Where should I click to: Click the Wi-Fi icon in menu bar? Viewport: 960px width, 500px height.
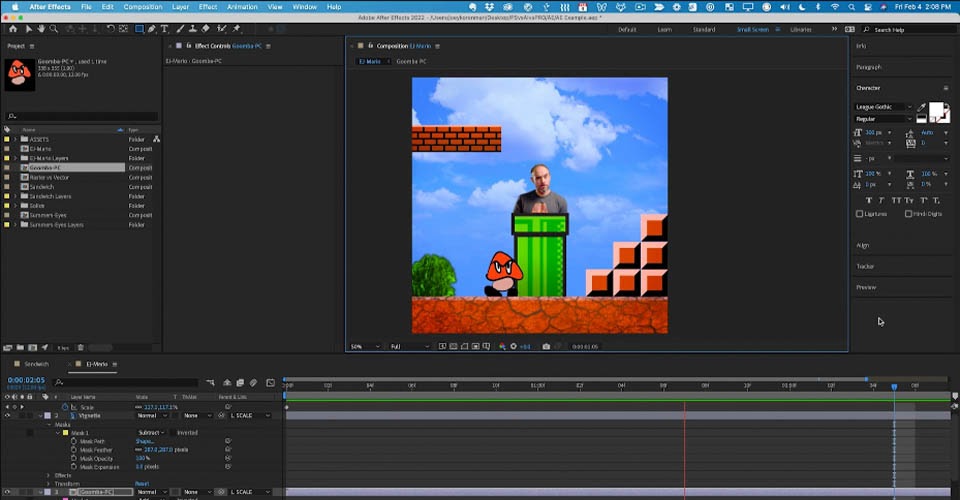(x=834, y=7)
